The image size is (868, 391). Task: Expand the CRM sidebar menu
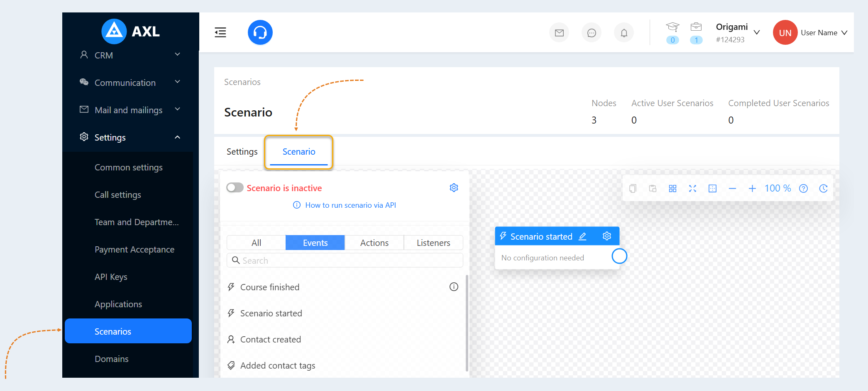click(131, 55)
